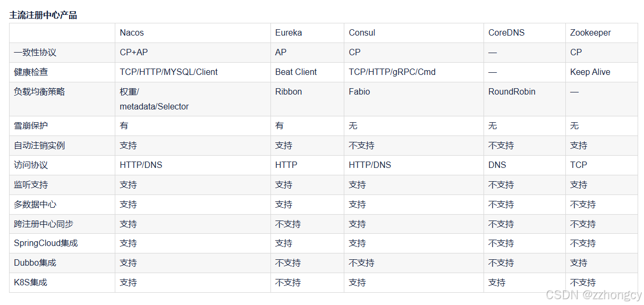644x305 pixels.
Task: Click Consul 无 in the 雪崩保护 row
Action: click(x=353, y=126)
